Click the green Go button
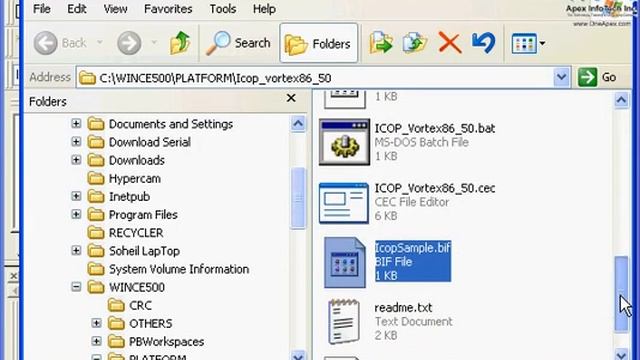The width and height of the screenshot is (640, 360). point(598,77)
